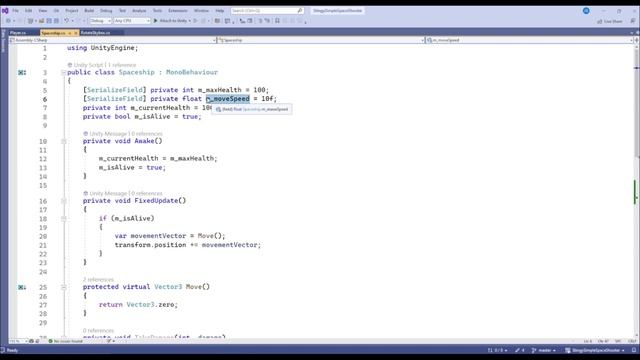
Task: Open the Any CPU platform dropdown
Action: pos(132,20)
